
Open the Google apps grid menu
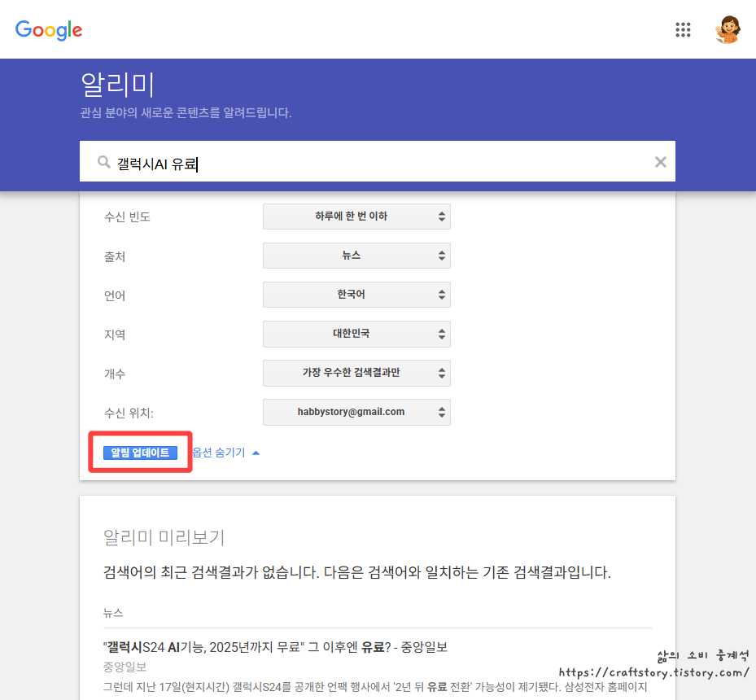click(683, 30)
